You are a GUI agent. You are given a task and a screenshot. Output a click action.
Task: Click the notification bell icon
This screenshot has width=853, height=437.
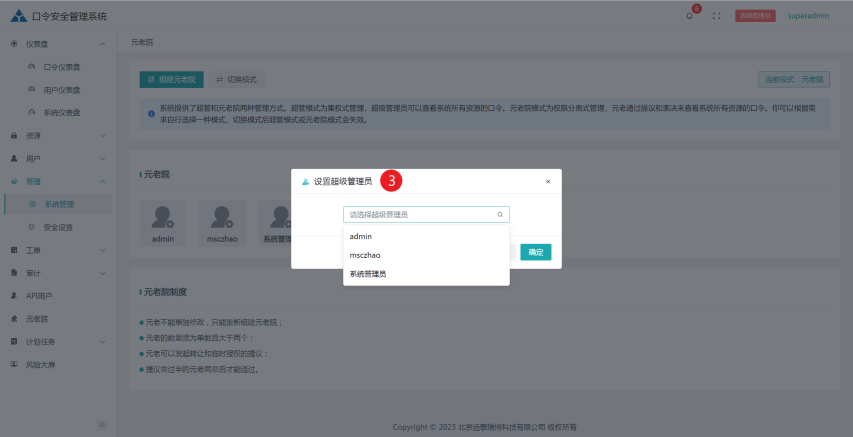tap(690, 16)
